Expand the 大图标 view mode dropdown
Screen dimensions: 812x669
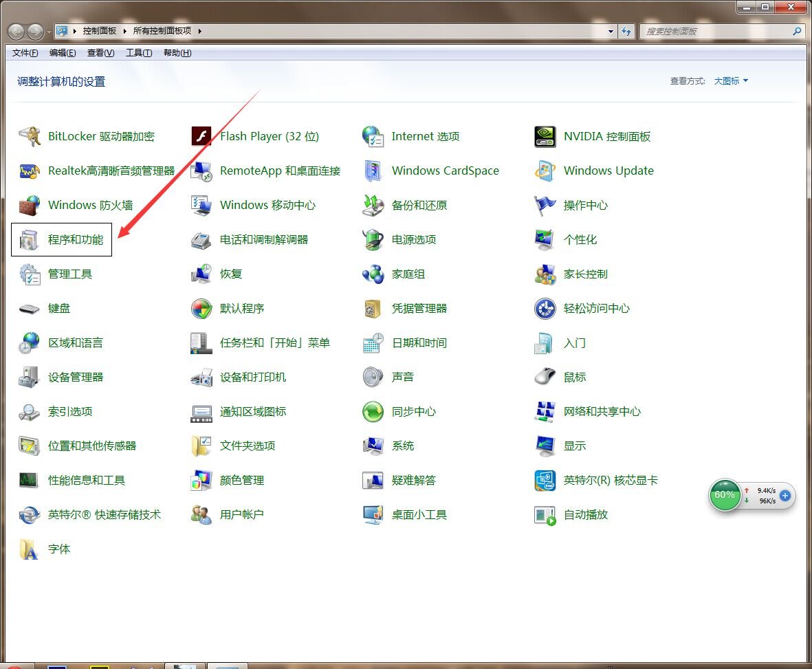[730, 81]
